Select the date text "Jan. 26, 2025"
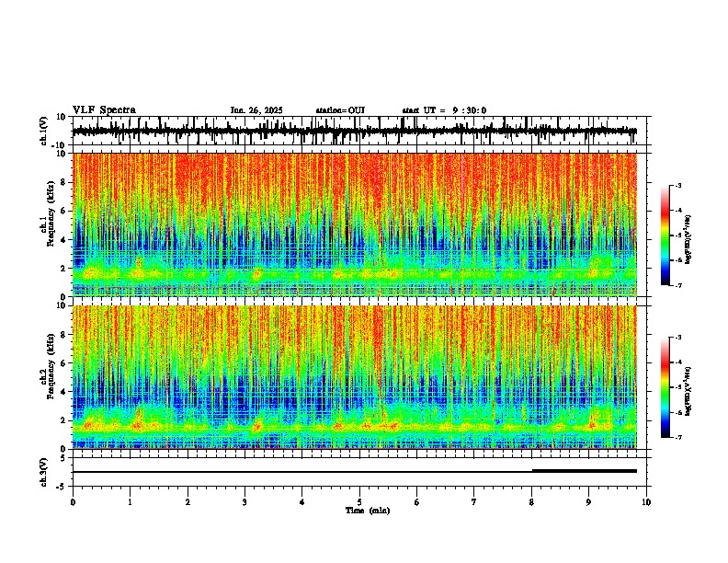The image size is (728, 563). pos(256,110)
